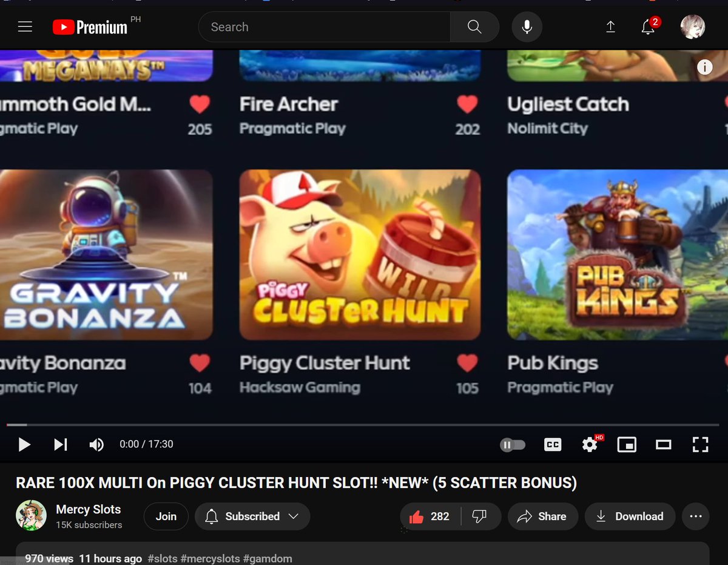Open the Mercy Slots channel avatar
728x565 pixels.
click(31, 516)
